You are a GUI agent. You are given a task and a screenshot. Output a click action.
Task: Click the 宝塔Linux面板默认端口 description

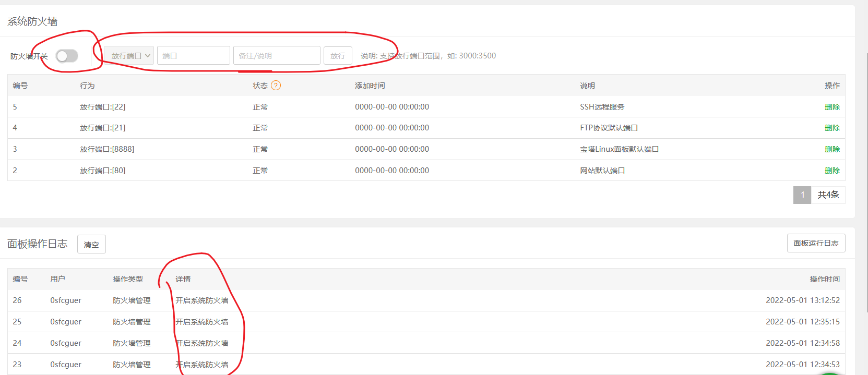[620, 149]
